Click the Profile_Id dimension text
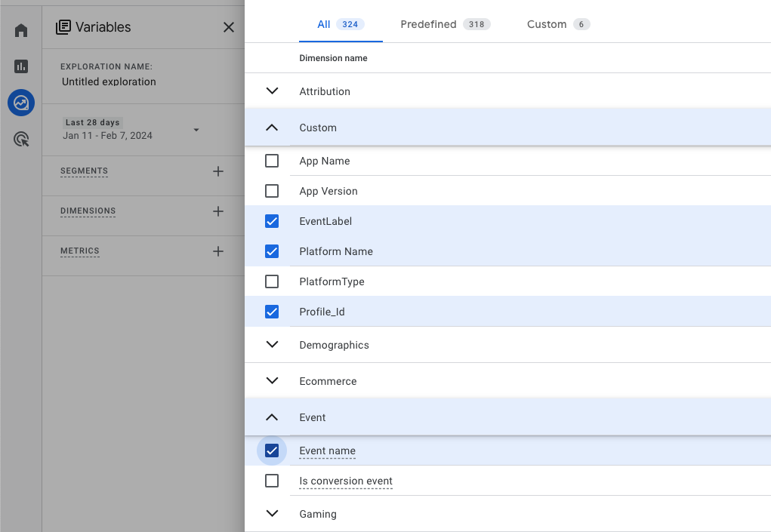This screenshot has height=532, width=771. [x=322, y=312]
